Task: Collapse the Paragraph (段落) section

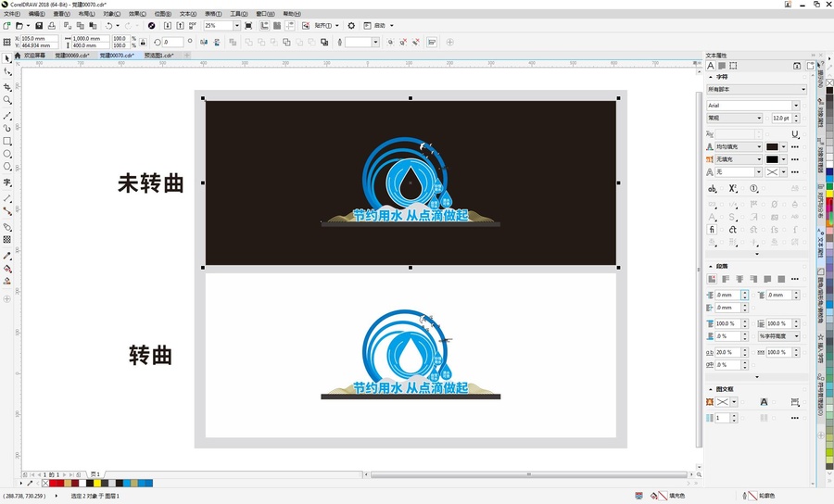Action: coord(711,266)
